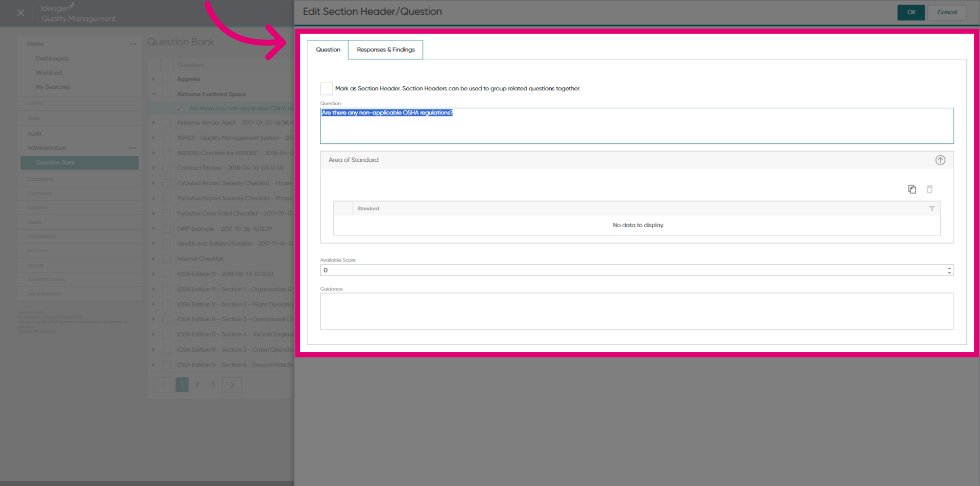Screen dimensions: 980x486
Task: Expand the IOSA Edition 11 Section 6 row
Action: [x=154, y=365]
